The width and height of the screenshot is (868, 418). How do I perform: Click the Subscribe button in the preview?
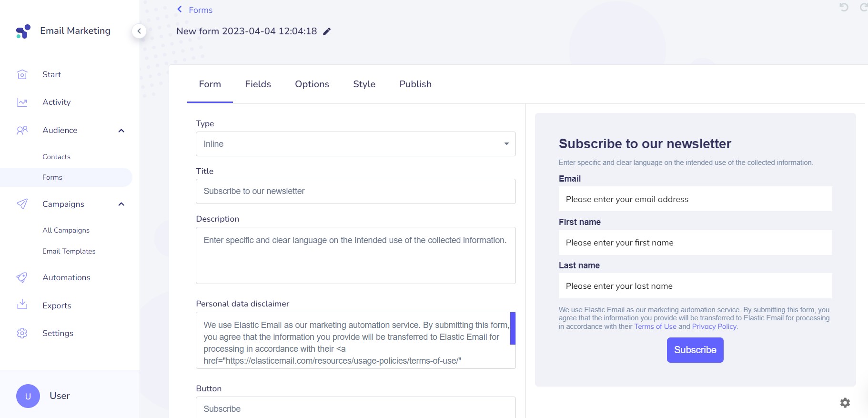point(695,350)
